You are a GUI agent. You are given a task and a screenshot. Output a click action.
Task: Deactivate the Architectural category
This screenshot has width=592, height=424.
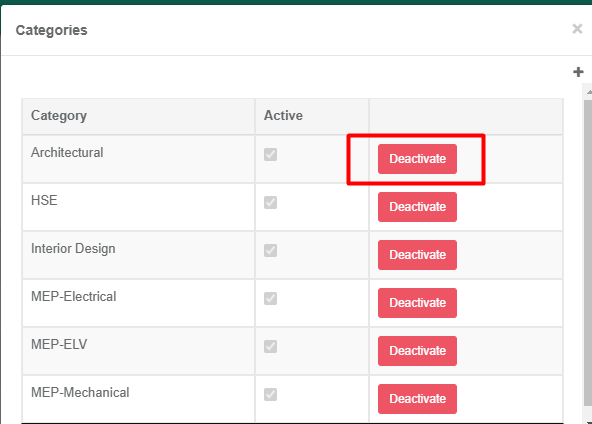(x=417, y=159)
